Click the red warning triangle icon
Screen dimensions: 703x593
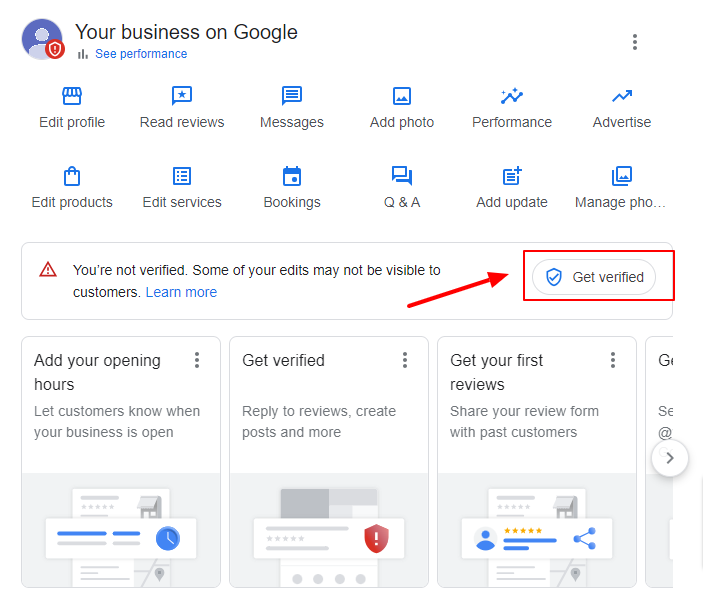(x=48, y=270)
